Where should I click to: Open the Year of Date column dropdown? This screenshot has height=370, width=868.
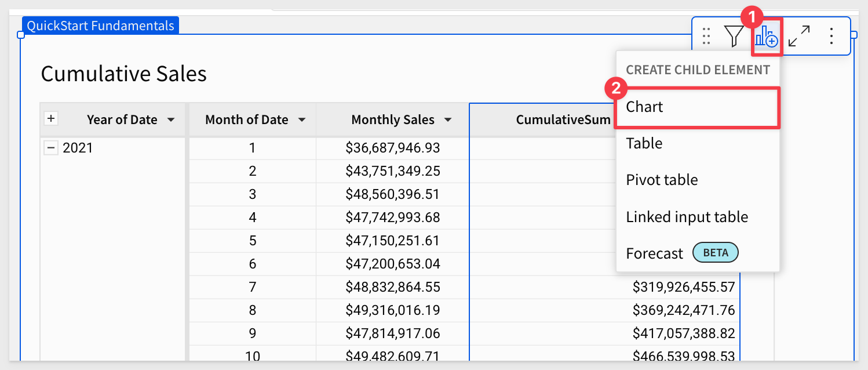click(x=171, y=120)
